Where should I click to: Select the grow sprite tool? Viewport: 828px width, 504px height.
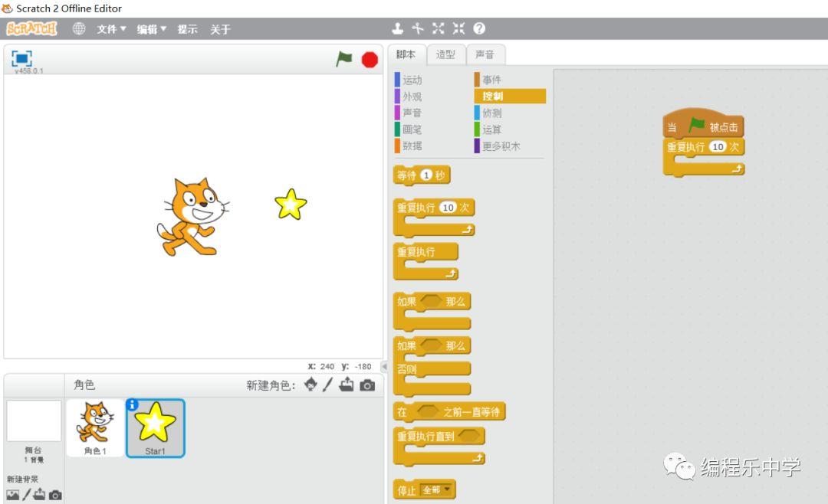click(x=438, y=28)
